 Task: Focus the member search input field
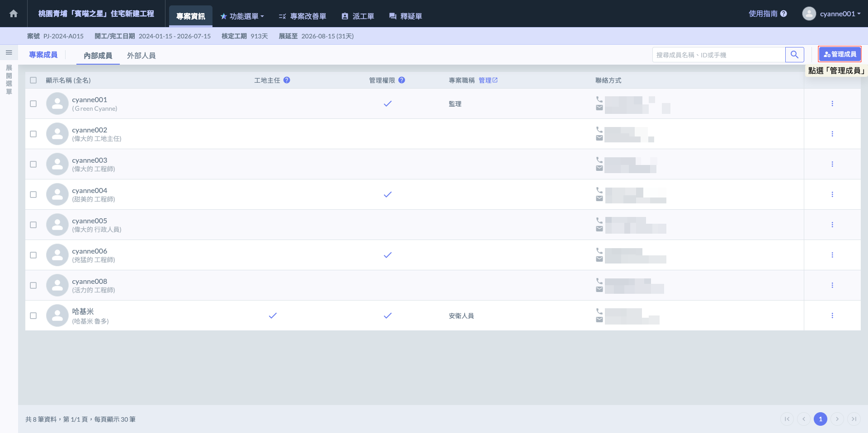tap(718, 55)
